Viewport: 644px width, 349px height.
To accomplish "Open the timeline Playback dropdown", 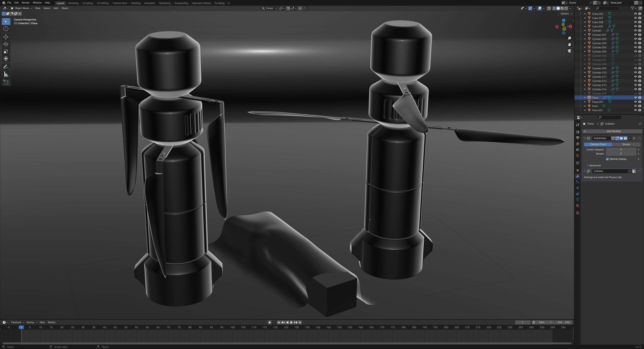I will [17, 323].
